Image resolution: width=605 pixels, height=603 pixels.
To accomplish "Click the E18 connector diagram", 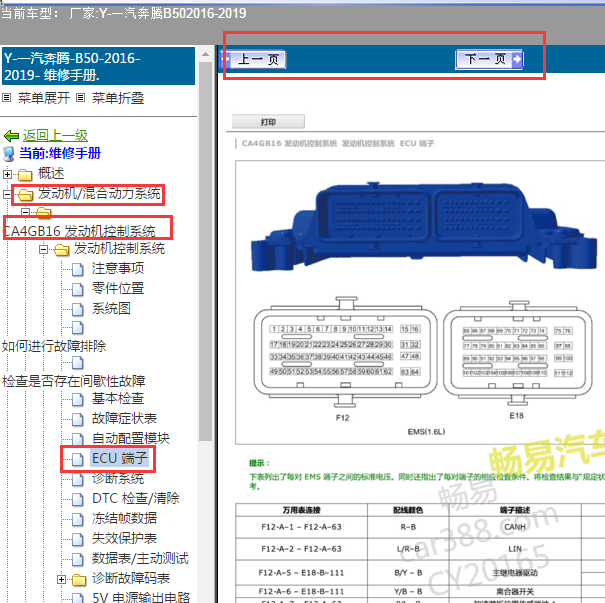I will 517,353.
